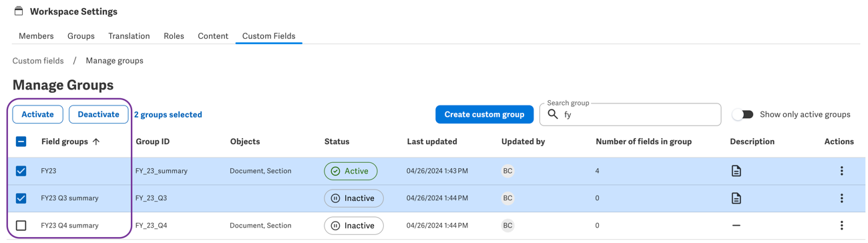The width and height of the screenshot is (868, 243).
Task: Click the field count 4 in FY23 row
Action: click(x=598, y=171)
